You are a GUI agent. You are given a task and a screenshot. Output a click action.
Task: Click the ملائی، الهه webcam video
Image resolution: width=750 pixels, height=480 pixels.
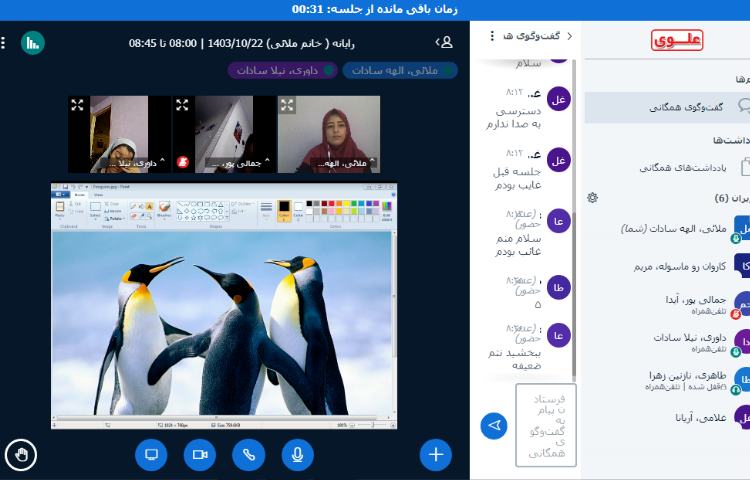click(x=329, y=134)
